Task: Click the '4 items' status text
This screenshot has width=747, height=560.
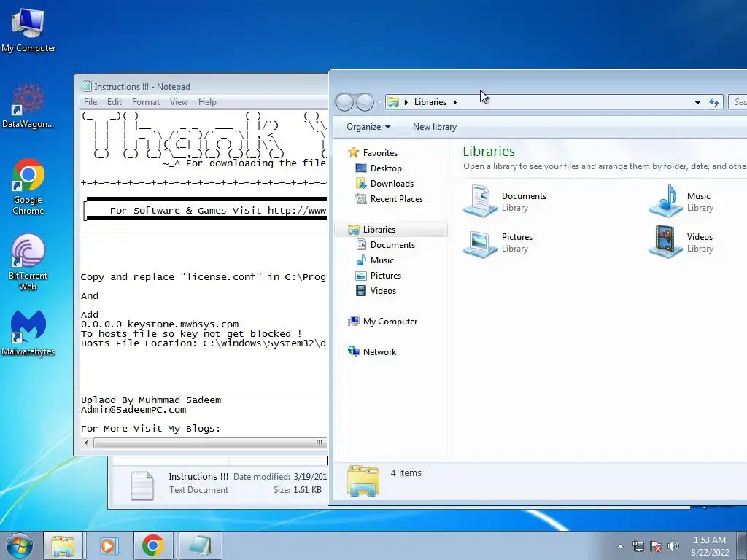Action: [406, 472]
